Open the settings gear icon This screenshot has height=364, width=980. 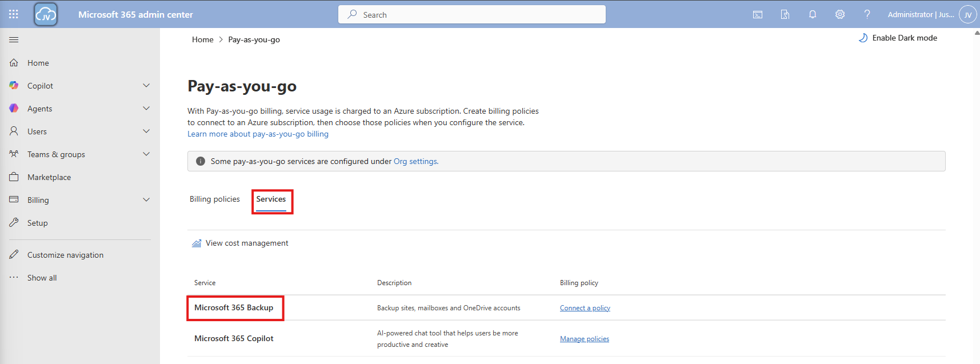840,15
